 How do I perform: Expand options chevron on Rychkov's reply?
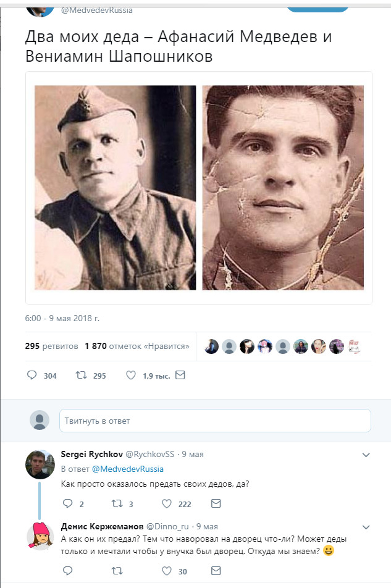point(366,455)
